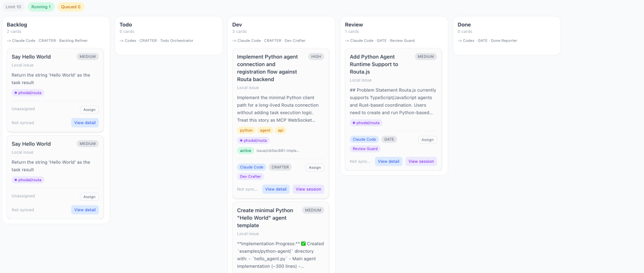Click the Queued 0 status pill
Screen dimensions: 644x273
point(70,7)
